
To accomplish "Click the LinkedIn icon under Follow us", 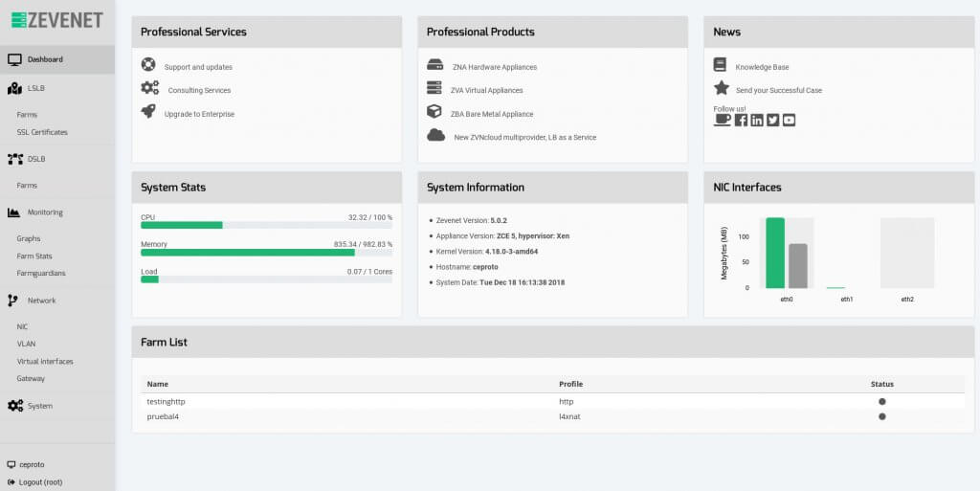I will (x=757, y=120).
